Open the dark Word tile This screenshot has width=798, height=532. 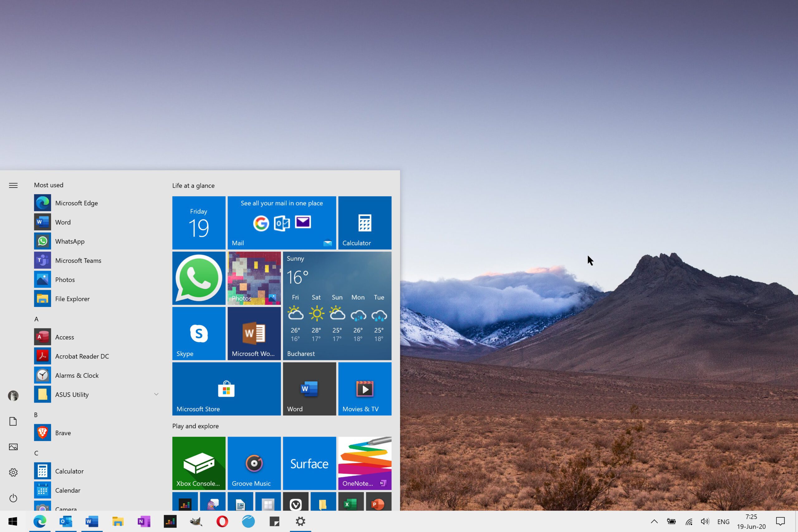point(310,389)
